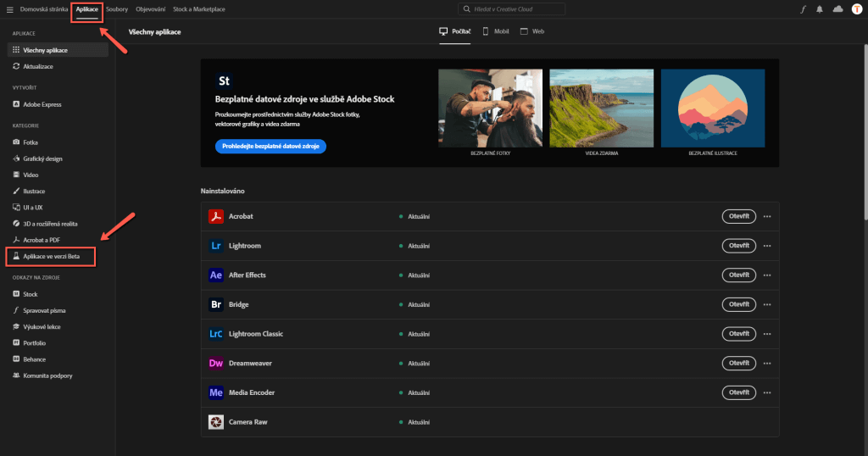
Task: Open the barber free photos thumbnail
Action: click(490, 108)
